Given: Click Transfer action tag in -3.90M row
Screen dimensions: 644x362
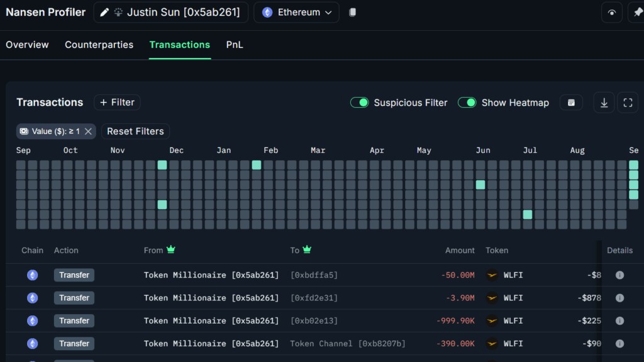Looking at the screenshot, I should [x=74, y=298].
